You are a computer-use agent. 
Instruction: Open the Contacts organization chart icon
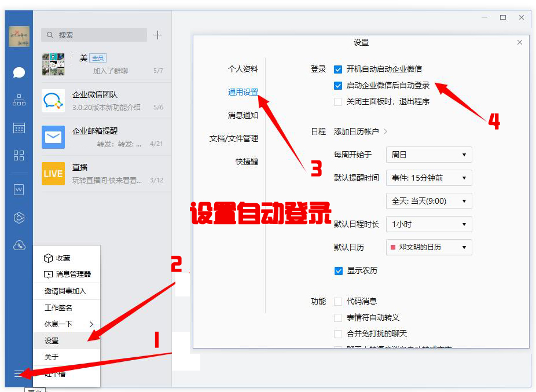tap(19, 100)
